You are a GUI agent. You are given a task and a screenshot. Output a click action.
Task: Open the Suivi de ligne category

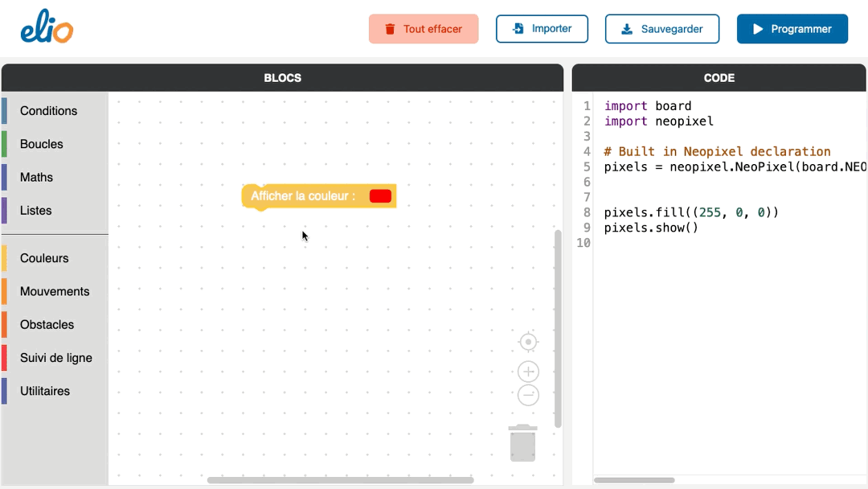(56, 358)
